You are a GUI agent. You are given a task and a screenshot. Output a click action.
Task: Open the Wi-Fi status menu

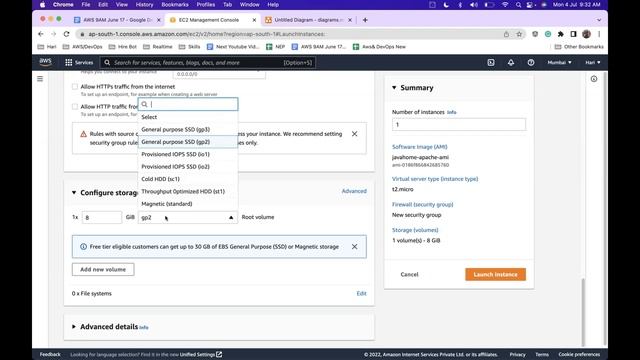(x=505, y=5)
